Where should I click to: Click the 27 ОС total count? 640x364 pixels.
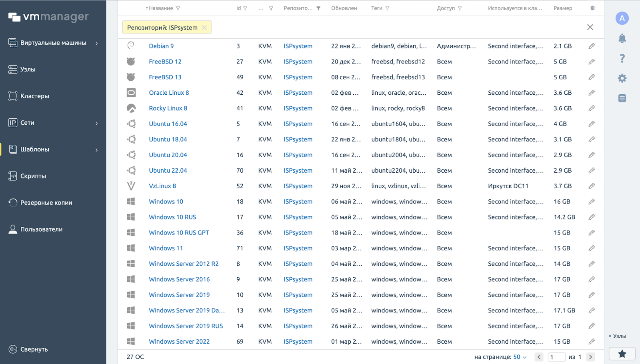[135, 357]
